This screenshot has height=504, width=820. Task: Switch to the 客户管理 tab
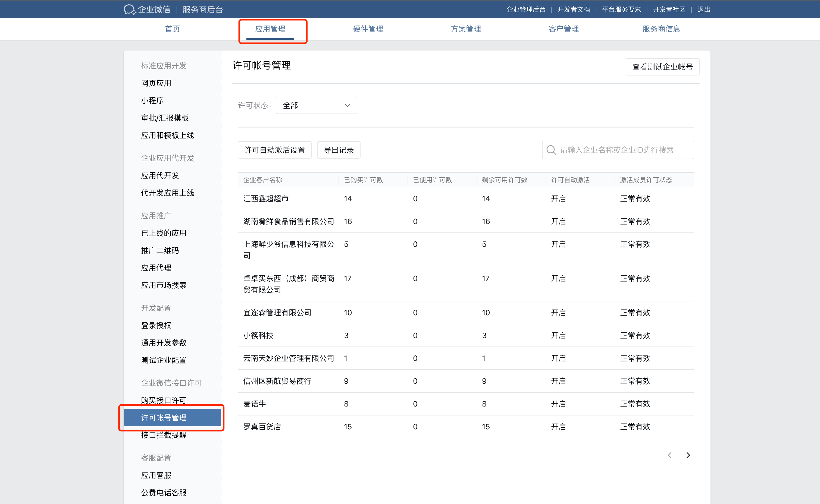click(563, 29)
